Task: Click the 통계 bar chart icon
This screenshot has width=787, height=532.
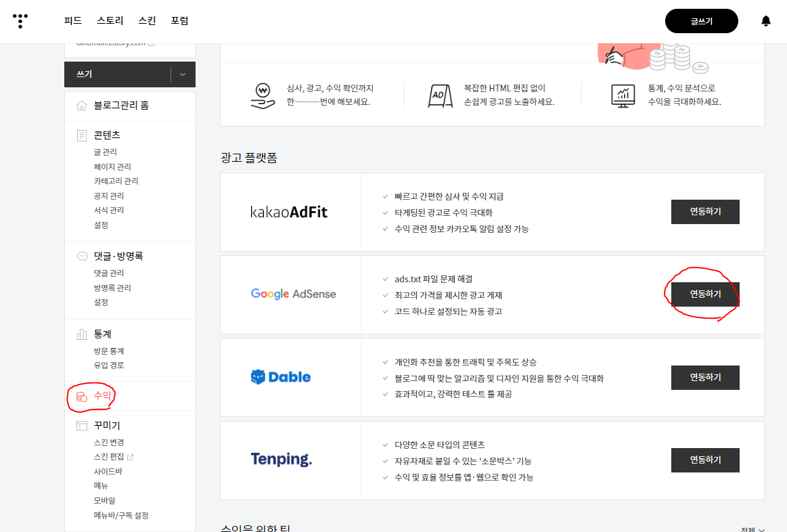Action: pyautogui.click(x=82, y=334)
